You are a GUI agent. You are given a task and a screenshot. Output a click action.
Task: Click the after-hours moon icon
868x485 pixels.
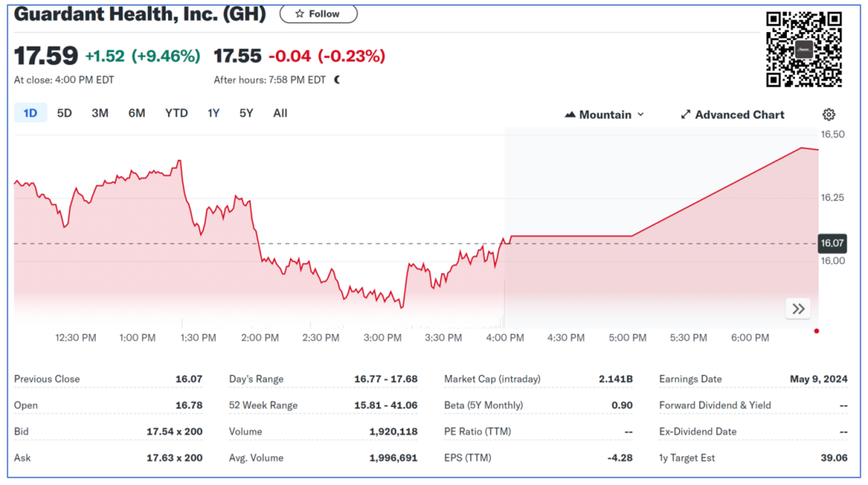(338, 79)
